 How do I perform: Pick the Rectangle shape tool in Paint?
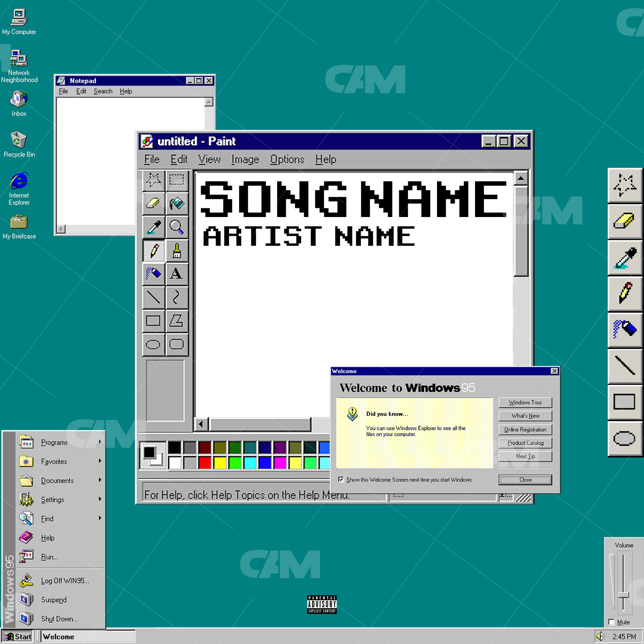pos(153,321)
